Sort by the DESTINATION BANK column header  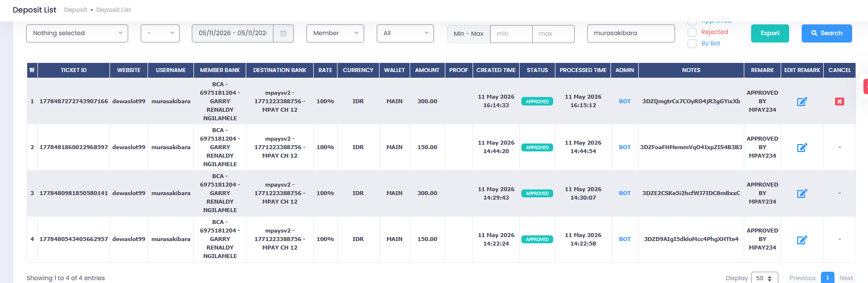point(280,70)
